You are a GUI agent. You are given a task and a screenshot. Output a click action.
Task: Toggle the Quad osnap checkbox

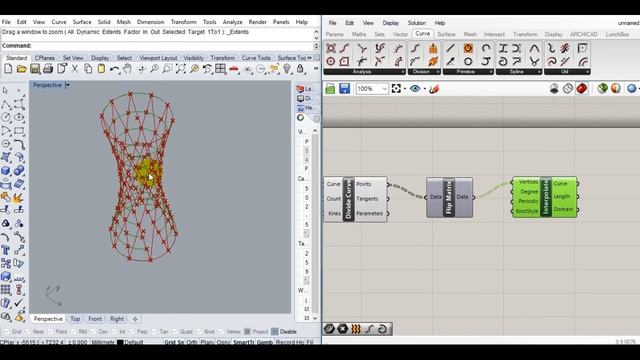tap(174, 332)
